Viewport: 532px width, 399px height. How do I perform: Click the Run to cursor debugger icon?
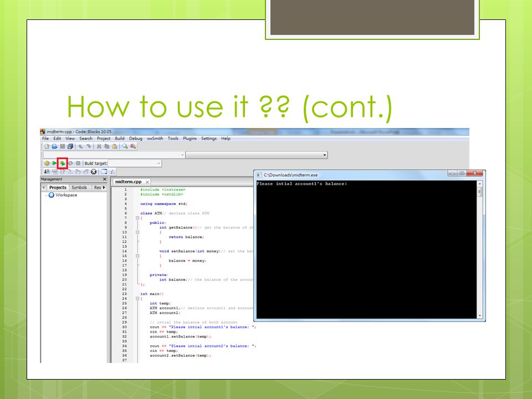pos(55,172)
